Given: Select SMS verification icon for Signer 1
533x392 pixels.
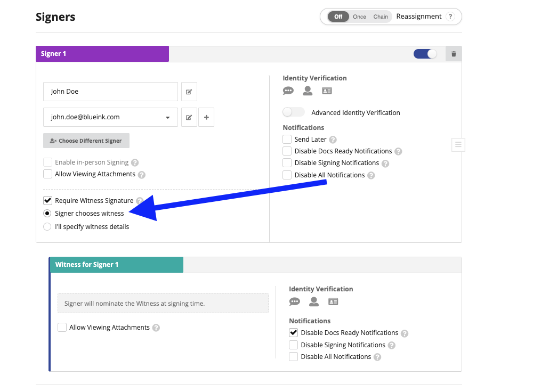Looking at the screenshot, I should 288,91.
